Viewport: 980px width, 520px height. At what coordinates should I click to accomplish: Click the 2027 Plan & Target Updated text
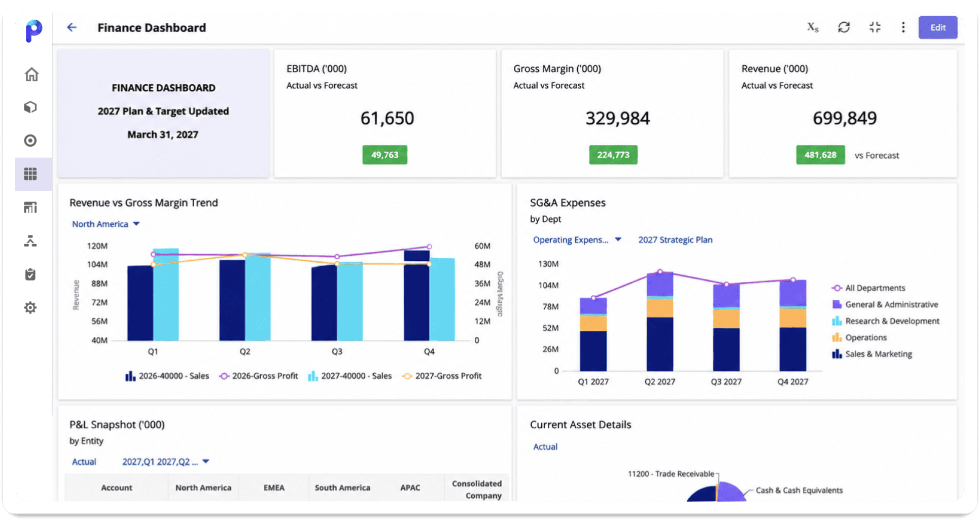pyautogui.click(x=163, y=111)
